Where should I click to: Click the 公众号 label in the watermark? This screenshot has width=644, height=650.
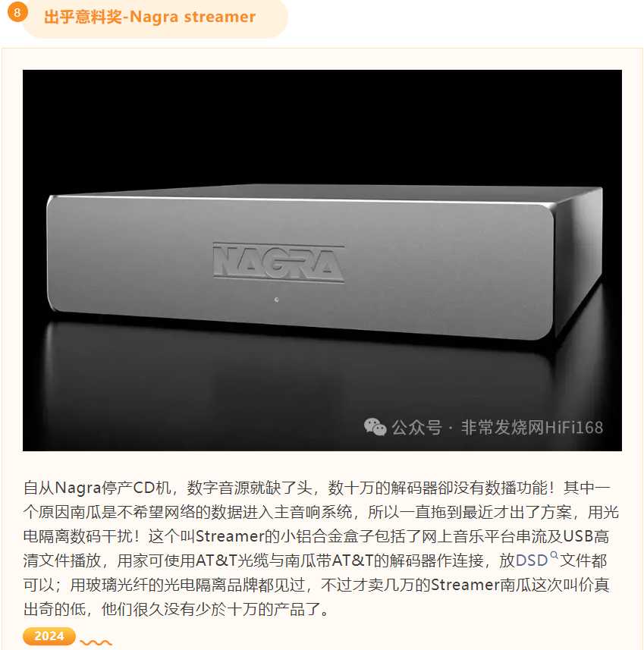416,427
